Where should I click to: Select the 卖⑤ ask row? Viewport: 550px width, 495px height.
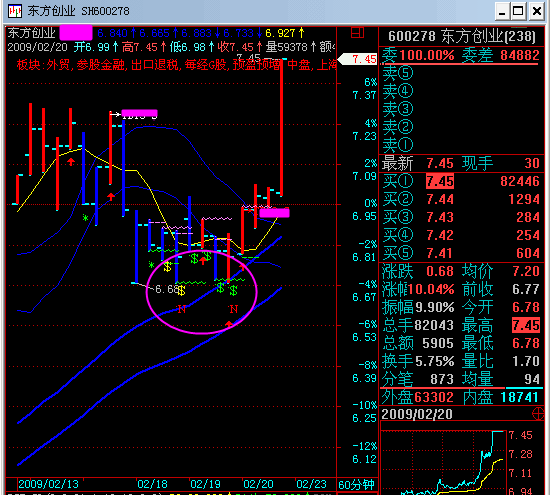461,73
